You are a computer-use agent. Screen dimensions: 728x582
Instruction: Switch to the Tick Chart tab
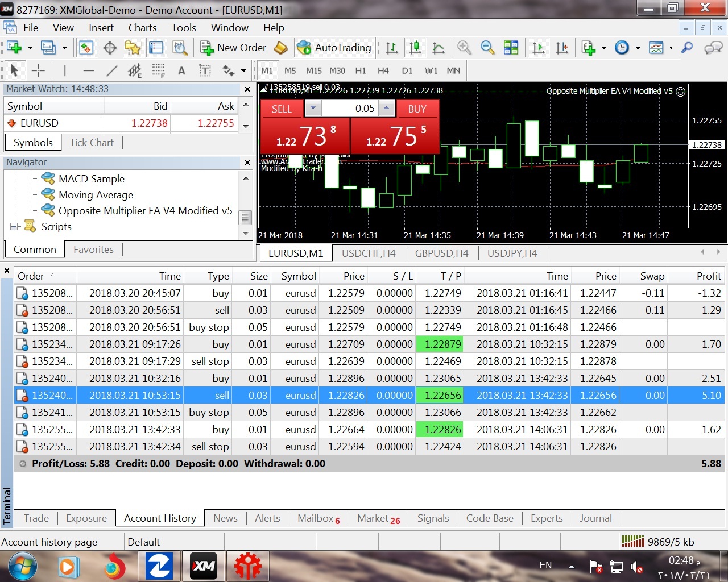92,143
